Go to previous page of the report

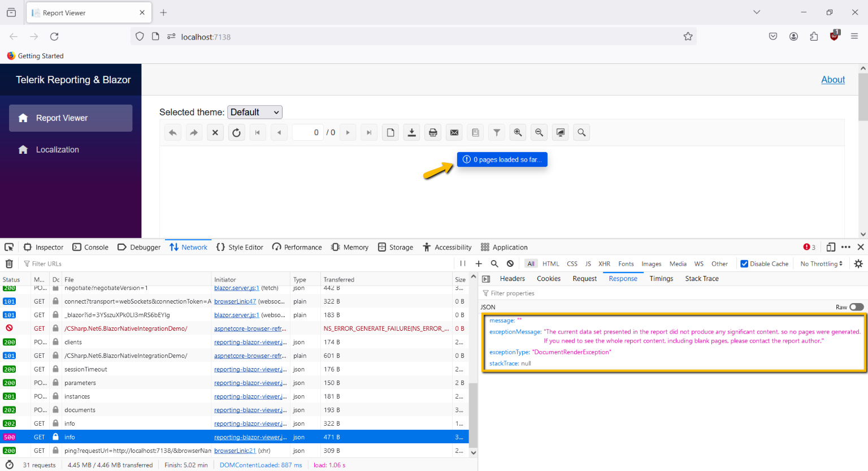[x=279, y=133]
